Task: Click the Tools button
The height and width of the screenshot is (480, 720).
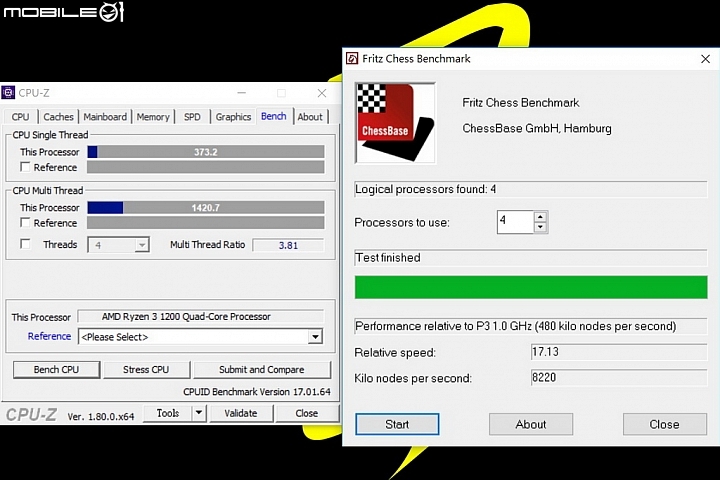Action: (168, 413)
